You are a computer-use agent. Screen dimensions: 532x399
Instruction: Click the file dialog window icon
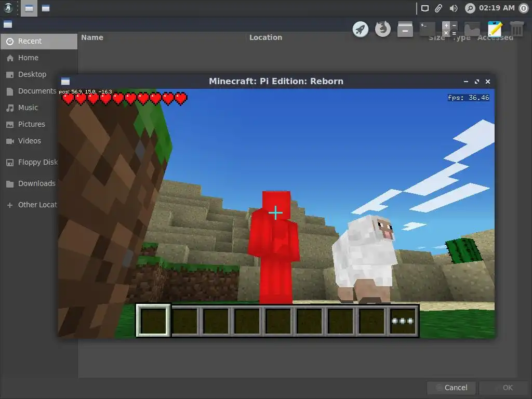8,24
